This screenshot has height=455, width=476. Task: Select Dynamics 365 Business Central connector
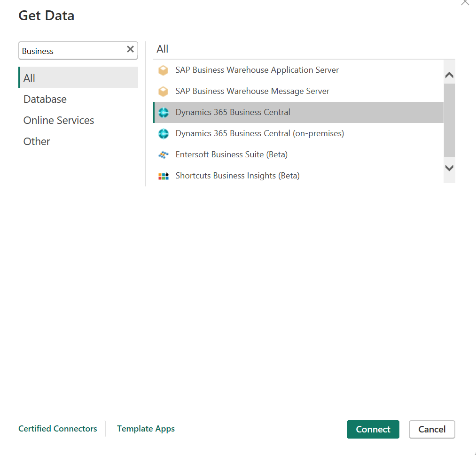[298, 112]
